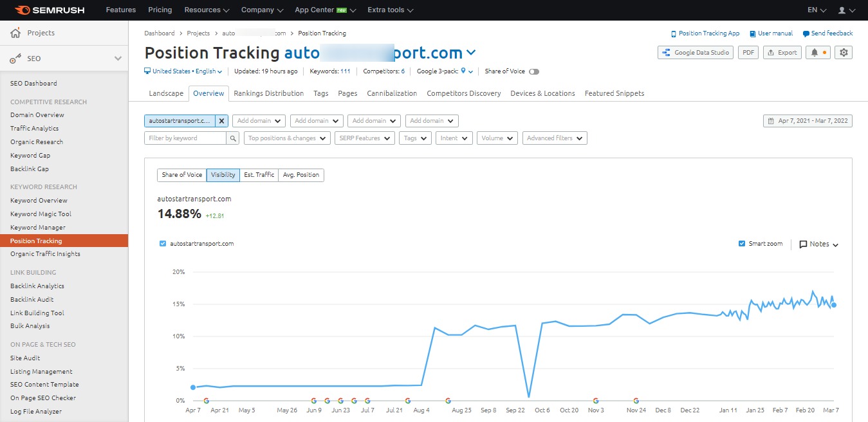Screen dimensions: 868x422
Task: Switch to the Competitors Discovery tab
Action: point(464,93)
